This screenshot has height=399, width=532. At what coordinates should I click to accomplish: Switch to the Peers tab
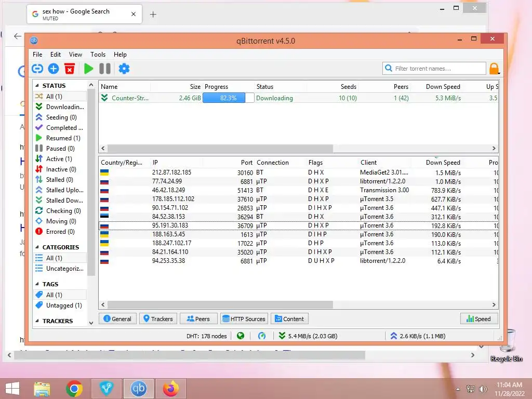(198, 319)
